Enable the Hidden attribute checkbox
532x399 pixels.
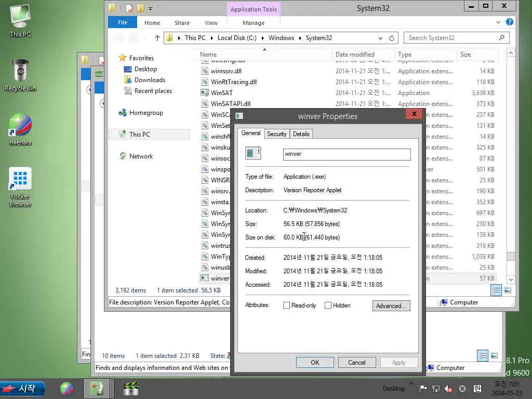(x=328, y=305)
